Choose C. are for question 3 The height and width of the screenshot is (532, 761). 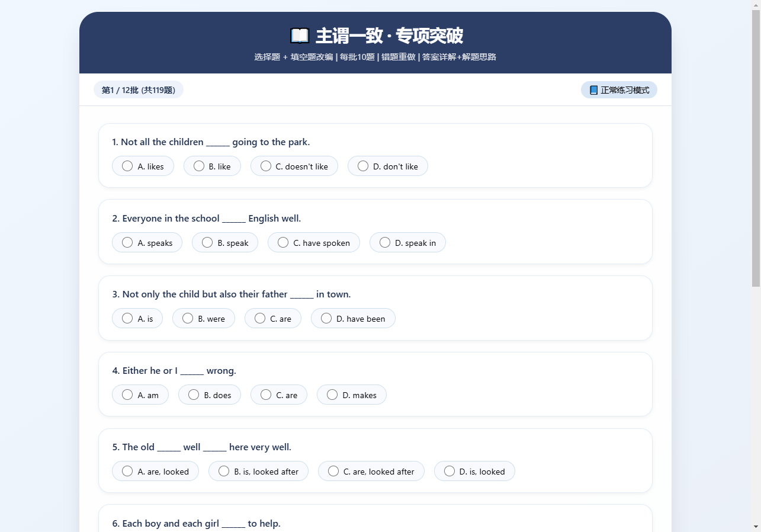273,319
